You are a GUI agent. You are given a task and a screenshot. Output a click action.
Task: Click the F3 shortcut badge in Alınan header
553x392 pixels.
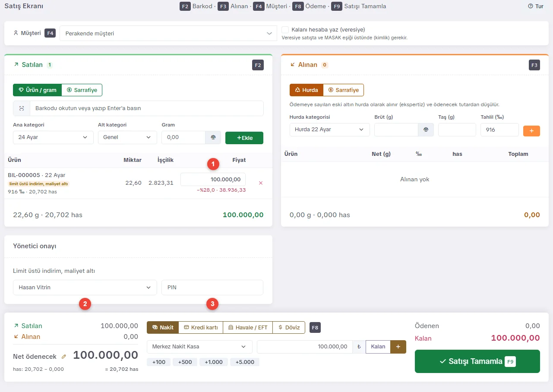(x=534, y=65)
